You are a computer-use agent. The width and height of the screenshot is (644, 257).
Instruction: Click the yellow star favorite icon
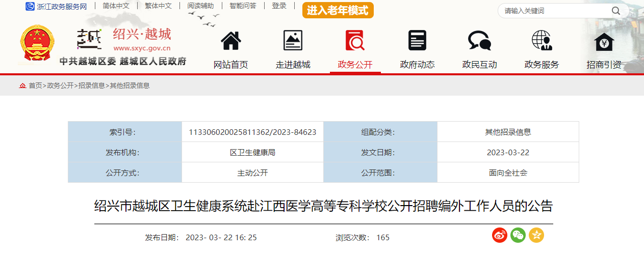coord(536,235)
